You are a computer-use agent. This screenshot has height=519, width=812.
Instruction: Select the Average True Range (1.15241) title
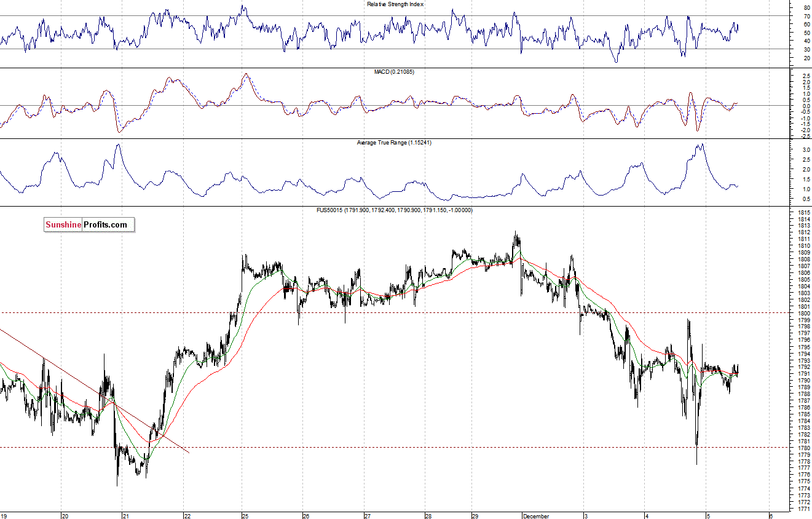click(394, 143)
